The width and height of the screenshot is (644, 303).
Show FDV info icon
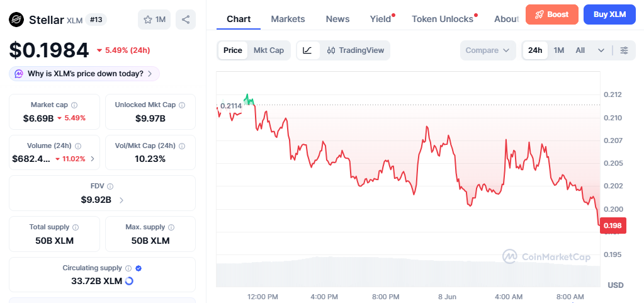110,186
